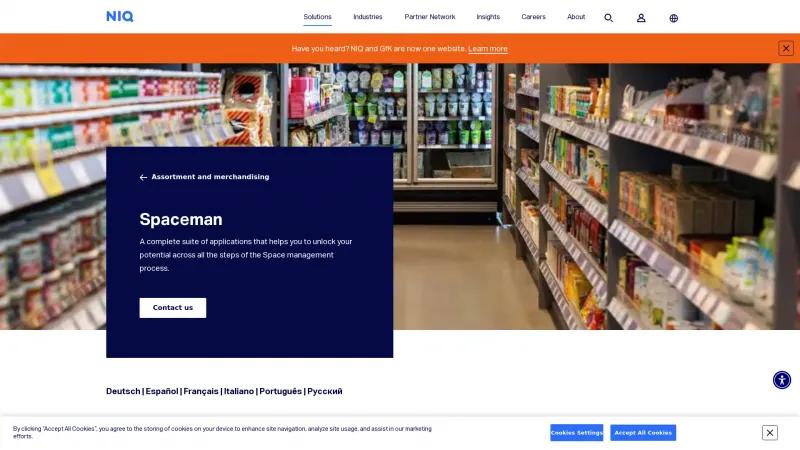This screenshot has width=800, height=450.
Task: Click the user account icon
Action: 641,18
